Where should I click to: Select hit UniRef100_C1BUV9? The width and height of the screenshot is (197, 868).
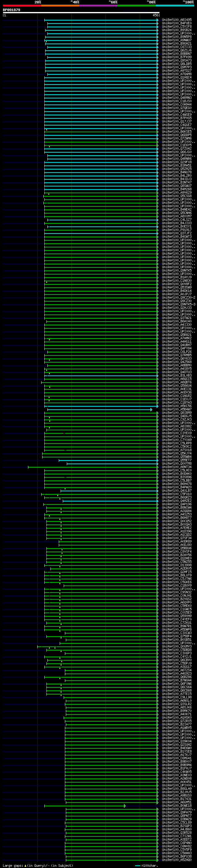point(177,585)
